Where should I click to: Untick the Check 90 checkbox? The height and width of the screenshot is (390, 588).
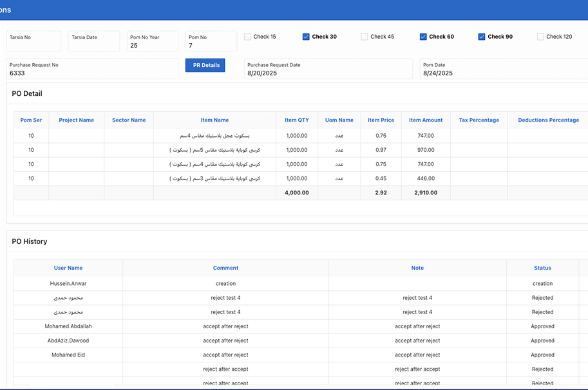482,37
